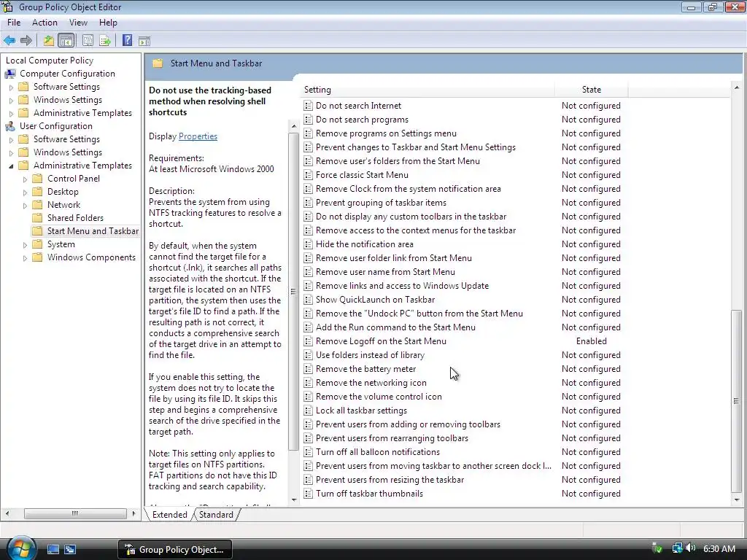This screenshot has width=747, height=560.
Task: Click the policy icon beside Force classic Start Menu
Action: [309, 175]
